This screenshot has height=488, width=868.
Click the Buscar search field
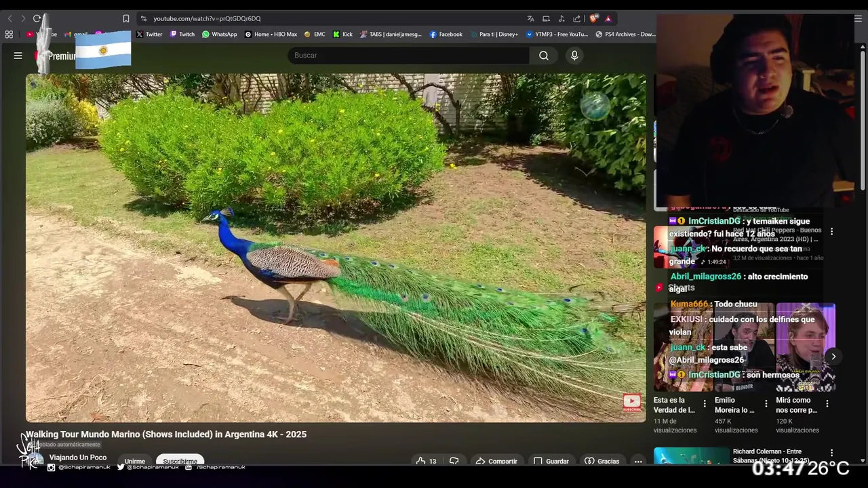point(409,55)
